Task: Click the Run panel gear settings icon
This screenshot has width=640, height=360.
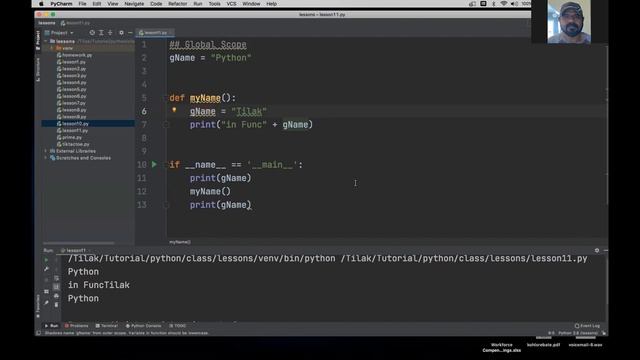Action: click(x=597, y=250)
